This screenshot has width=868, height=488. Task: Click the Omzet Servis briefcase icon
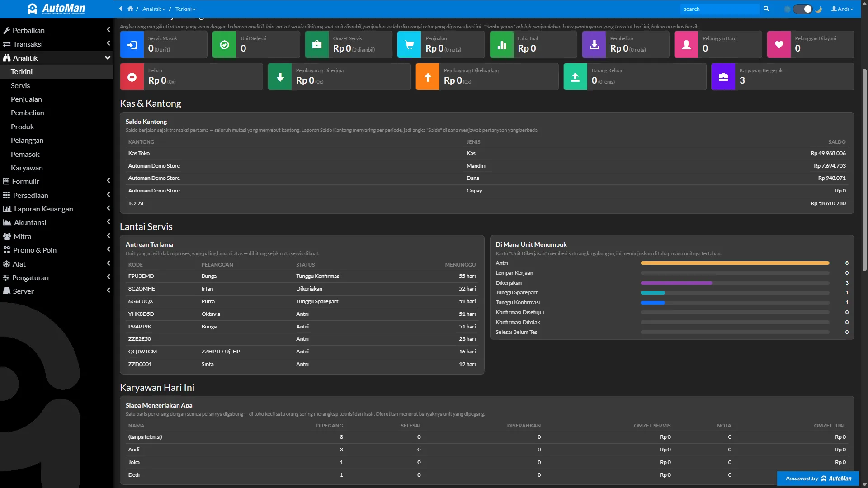pyautogui.click(x=317, y=45)
